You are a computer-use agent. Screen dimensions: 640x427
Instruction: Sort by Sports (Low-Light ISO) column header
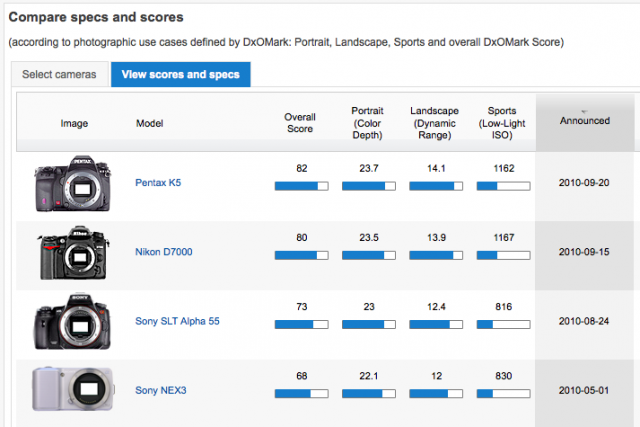click(502, 123)
